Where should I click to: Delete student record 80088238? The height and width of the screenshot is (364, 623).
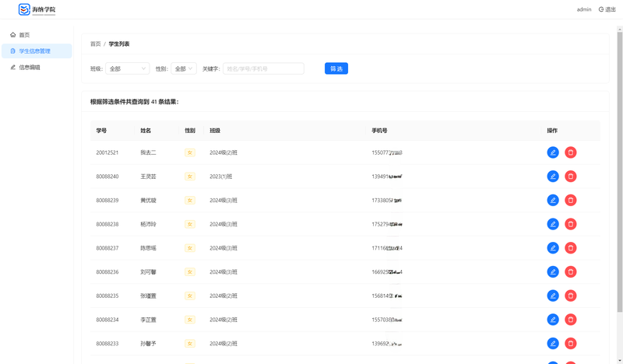(x=571, y=224)
